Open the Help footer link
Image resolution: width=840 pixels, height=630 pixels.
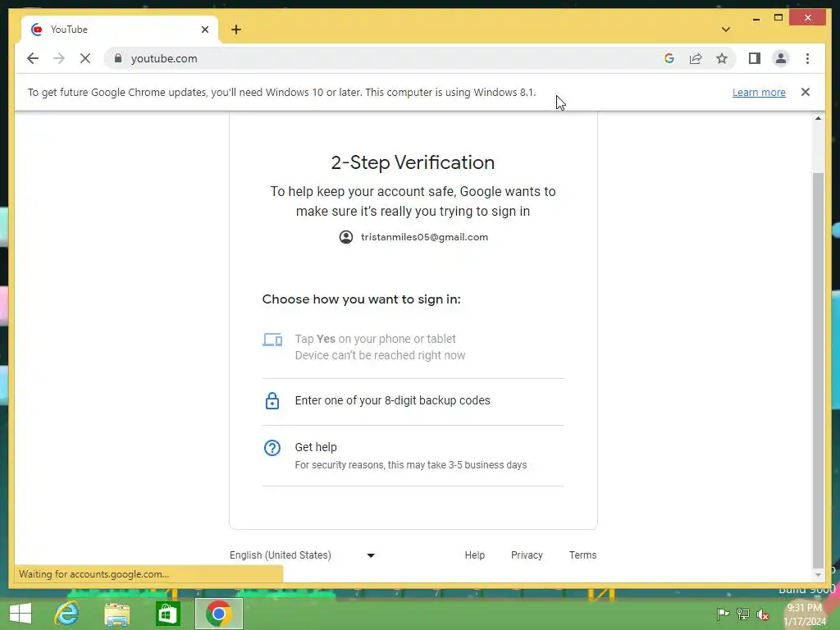pos(475,555)
